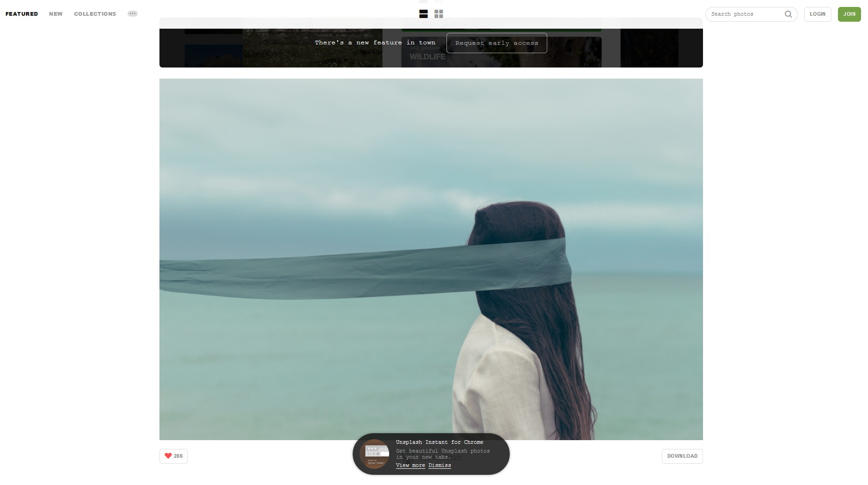The width and height of the screenshot is (868, 485).
Task: Click the green Join button
Action: coord(849,14)
